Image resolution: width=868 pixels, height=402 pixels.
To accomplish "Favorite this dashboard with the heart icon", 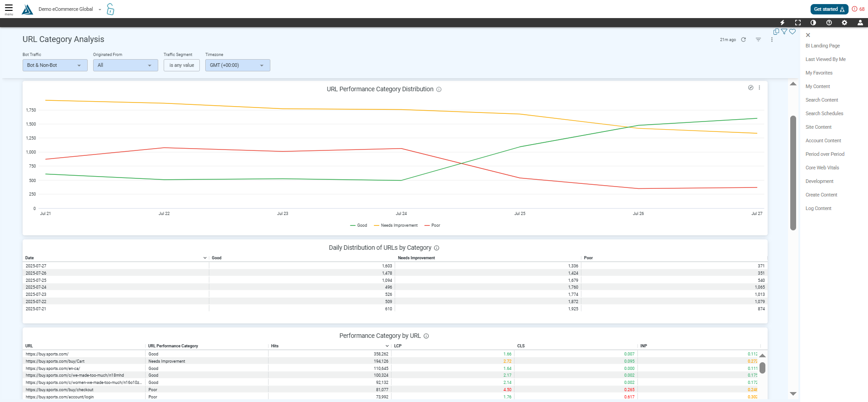I will (x=793, y=32).
